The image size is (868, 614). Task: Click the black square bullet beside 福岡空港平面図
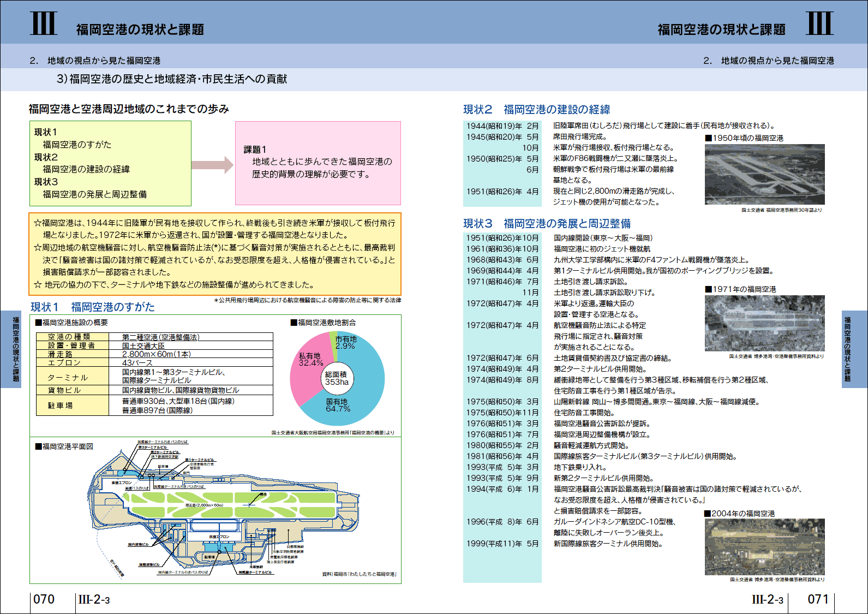38,446
